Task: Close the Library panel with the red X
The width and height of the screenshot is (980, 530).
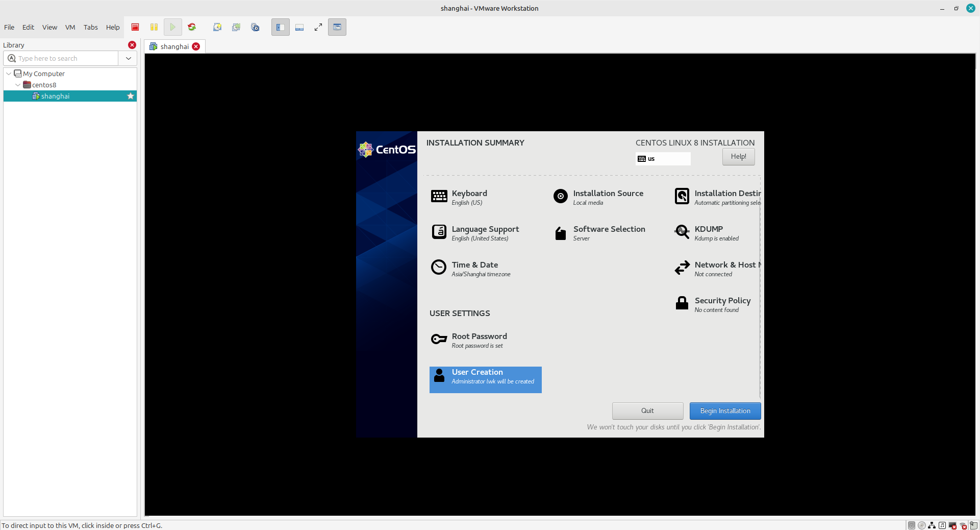Action: (x=132, y=45)
